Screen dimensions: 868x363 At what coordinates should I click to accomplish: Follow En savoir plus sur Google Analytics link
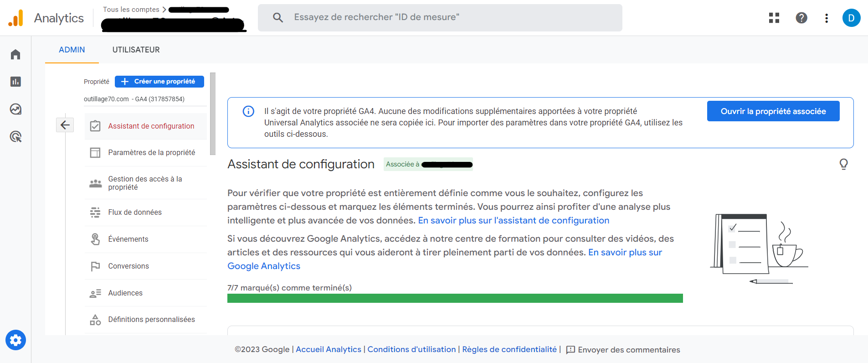(625, 252)
